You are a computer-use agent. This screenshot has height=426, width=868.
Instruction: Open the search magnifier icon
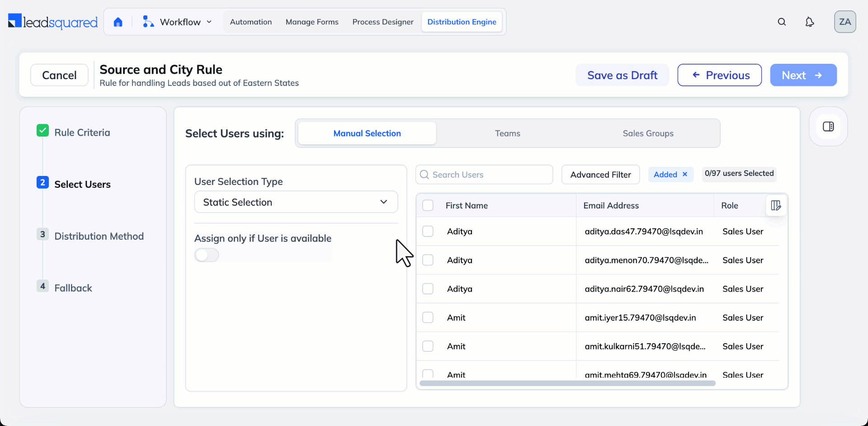pyautogui.click(x=782, y=22)
